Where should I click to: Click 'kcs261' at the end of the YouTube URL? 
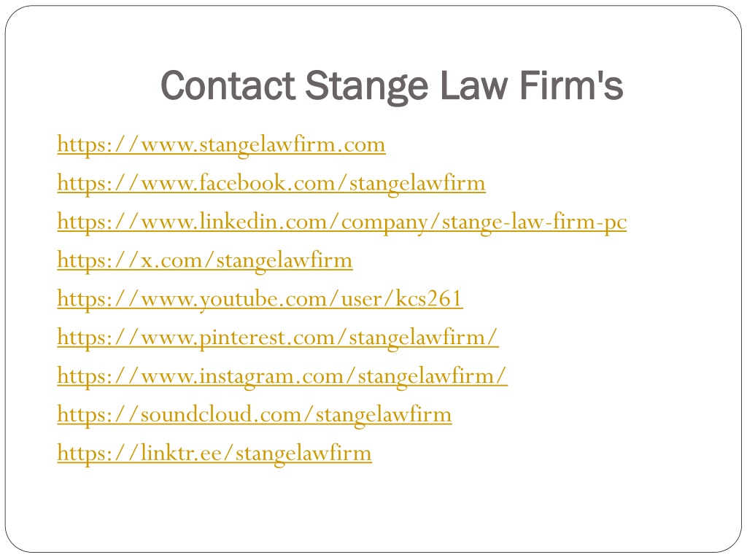click(x=428, y=299)
